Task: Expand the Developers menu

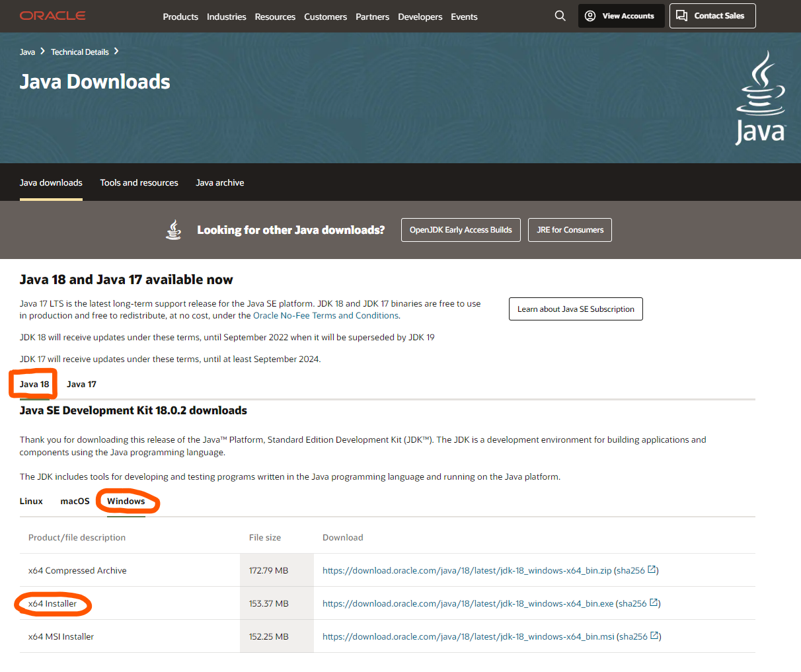Action: [x=420, y=17]
